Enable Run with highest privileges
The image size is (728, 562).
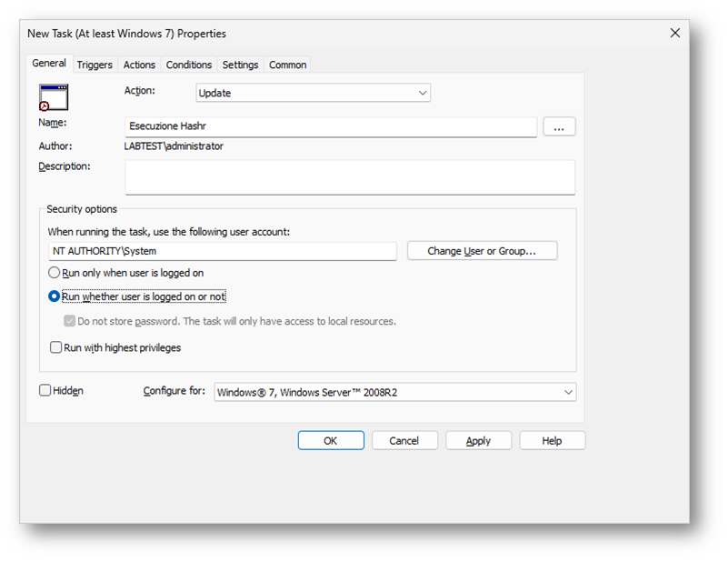(x=56, y=347)
